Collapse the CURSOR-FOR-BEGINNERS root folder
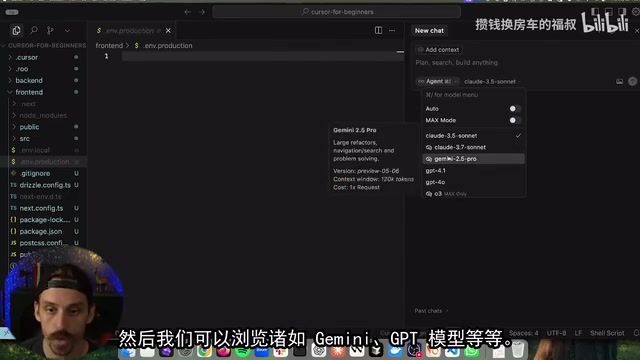This screenshot has height=360, width=640. click(43, 45)
